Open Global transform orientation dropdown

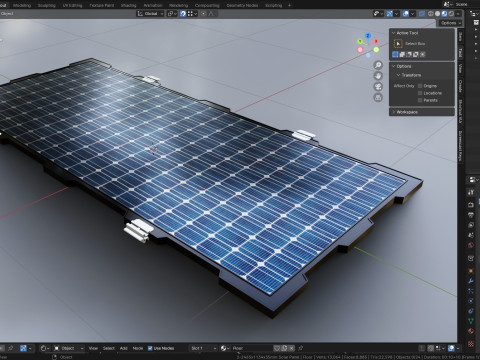coord(150,14)
